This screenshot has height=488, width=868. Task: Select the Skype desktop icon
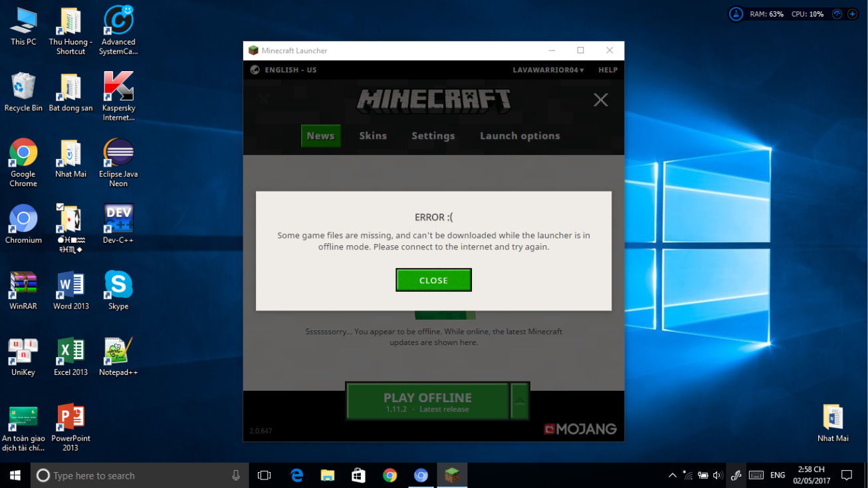pos(118,291)
